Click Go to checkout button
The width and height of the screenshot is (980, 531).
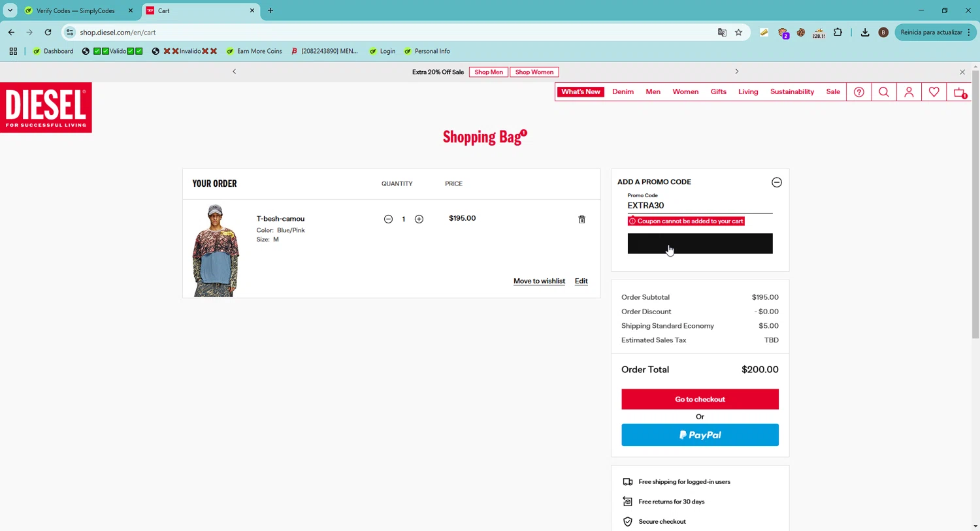click(x=700, y=399)
